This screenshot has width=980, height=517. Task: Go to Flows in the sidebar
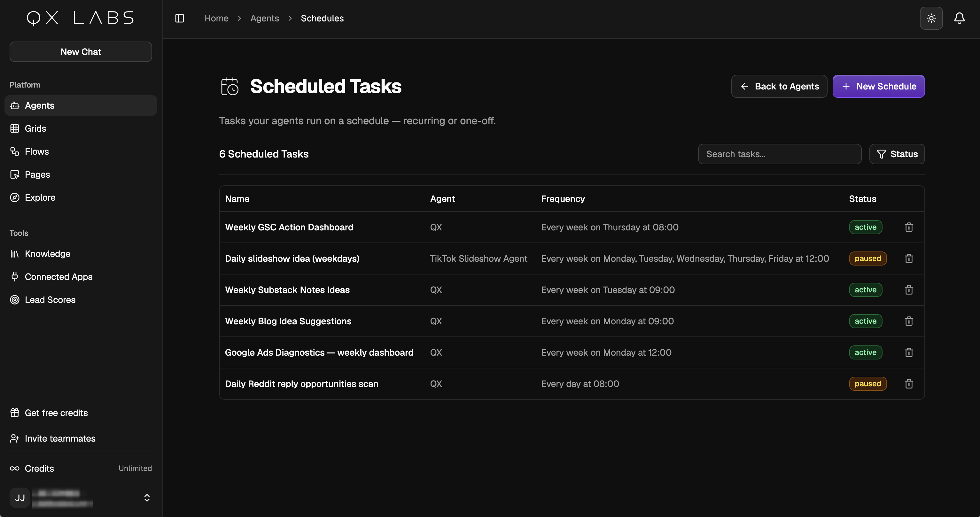81,151
